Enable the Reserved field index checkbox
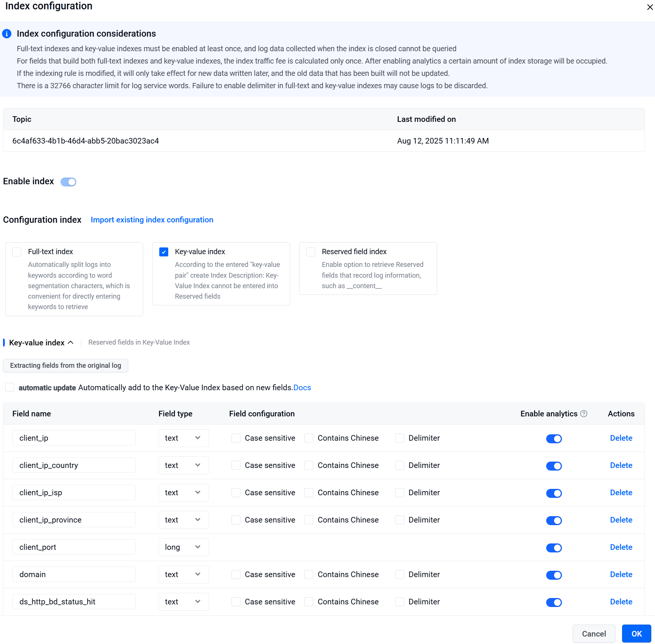Viewport: 655px width, 644px height. [311, 252]
